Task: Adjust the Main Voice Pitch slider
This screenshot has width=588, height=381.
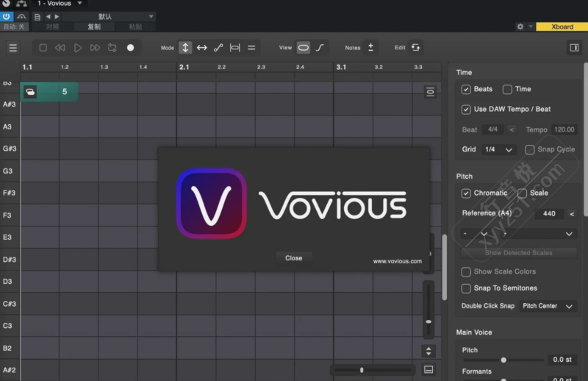Action: [503, 360]
